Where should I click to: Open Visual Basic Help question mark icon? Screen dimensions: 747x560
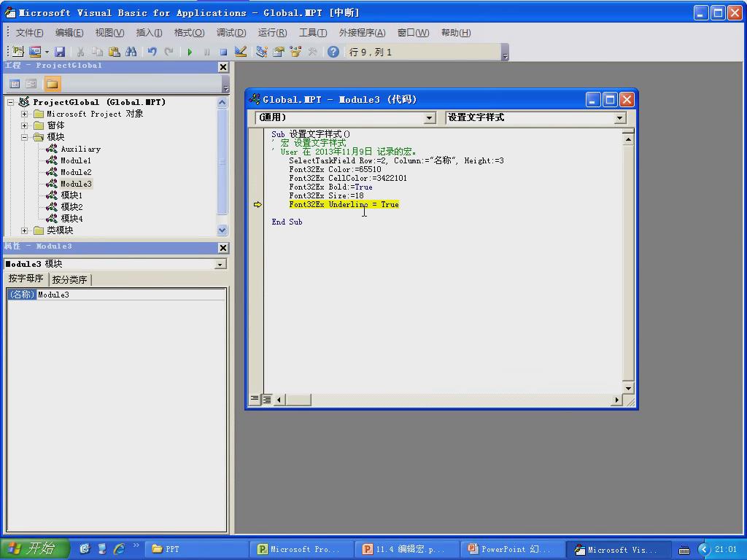(x=333, y=52)
